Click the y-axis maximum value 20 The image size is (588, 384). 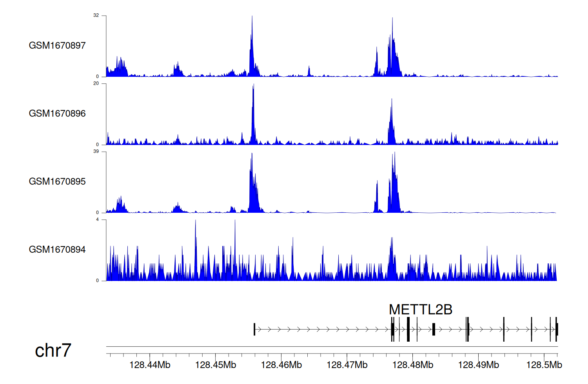96,83
